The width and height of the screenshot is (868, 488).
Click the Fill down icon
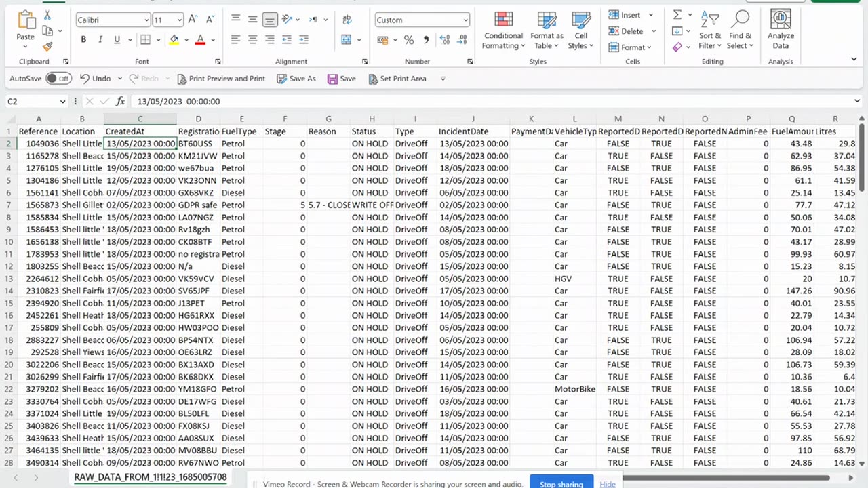pyautogui.click(x=677, y=31)
